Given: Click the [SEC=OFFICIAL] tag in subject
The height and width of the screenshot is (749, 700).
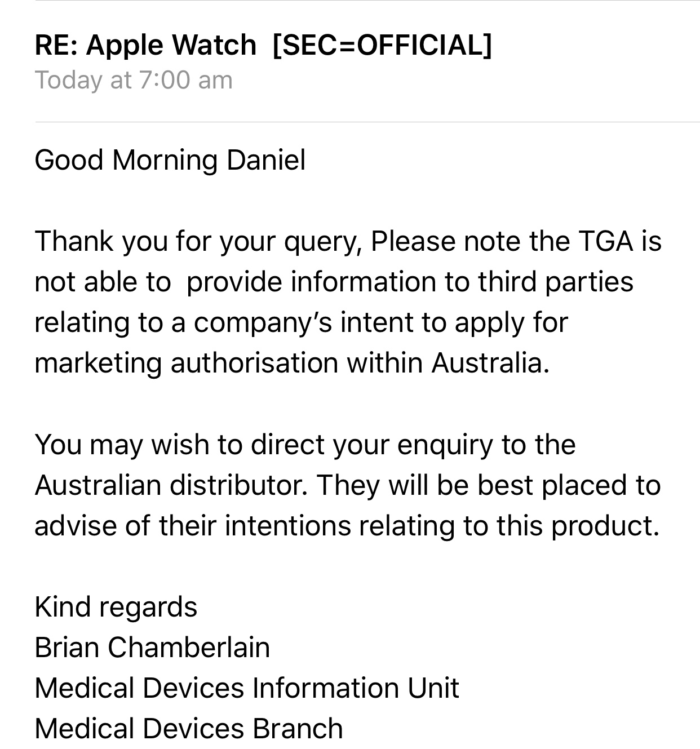Looking at the screenshot, I should [x=382, y=45].
